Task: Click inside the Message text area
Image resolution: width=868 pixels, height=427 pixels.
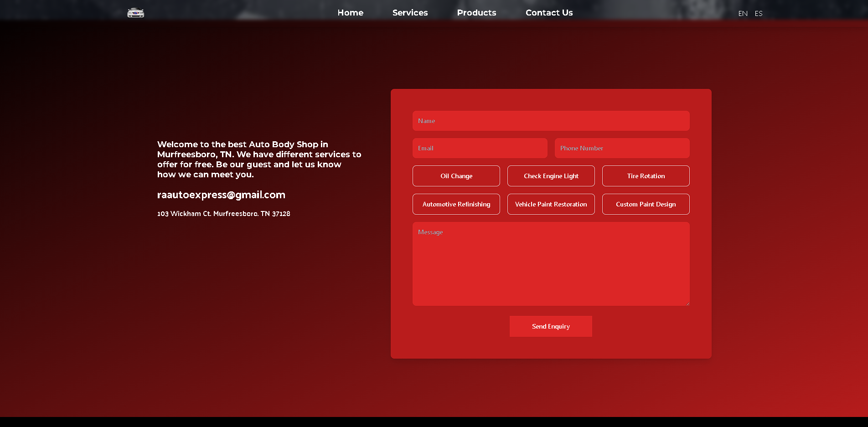Action: tap(551, 264)
